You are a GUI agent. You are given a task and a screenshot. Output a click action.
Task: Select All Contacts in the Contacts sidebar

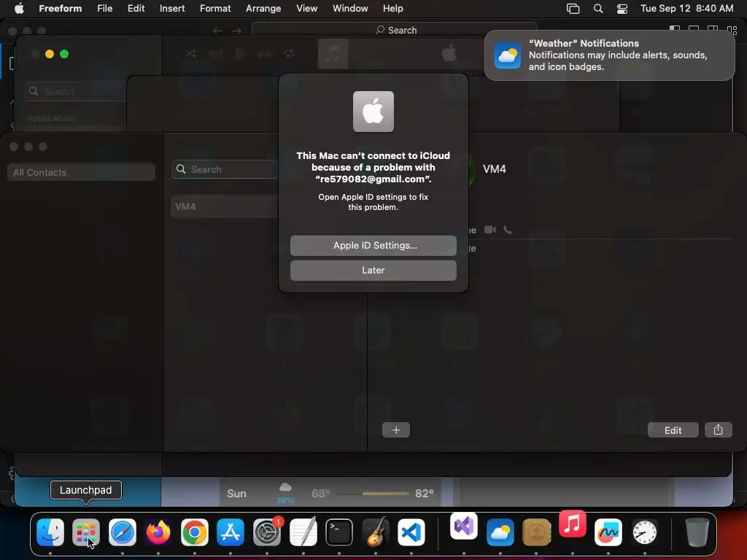click(x=81, y=172)
